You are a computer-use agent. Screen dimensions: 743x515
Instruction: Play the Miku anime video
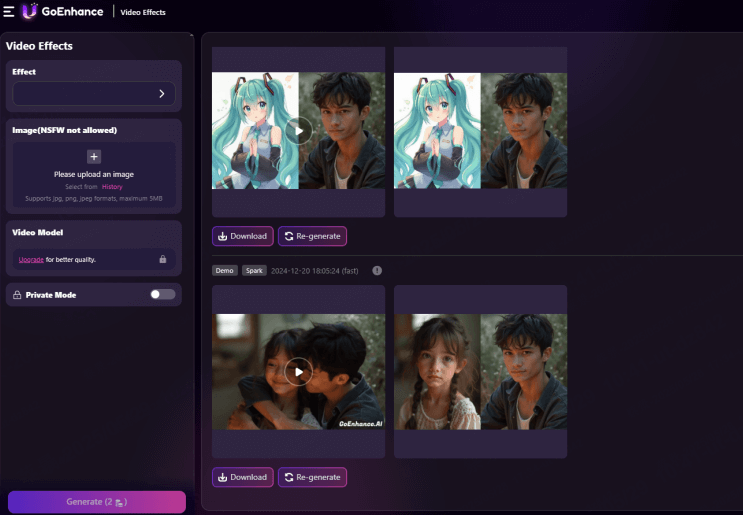click(x=299, y=131)
